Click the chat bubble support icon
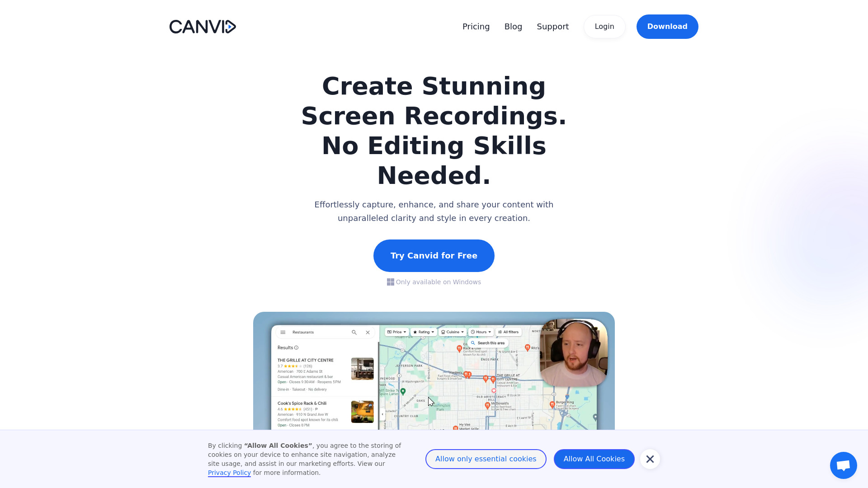The height and width of the screenshot is (488, 868). [843, 465]
